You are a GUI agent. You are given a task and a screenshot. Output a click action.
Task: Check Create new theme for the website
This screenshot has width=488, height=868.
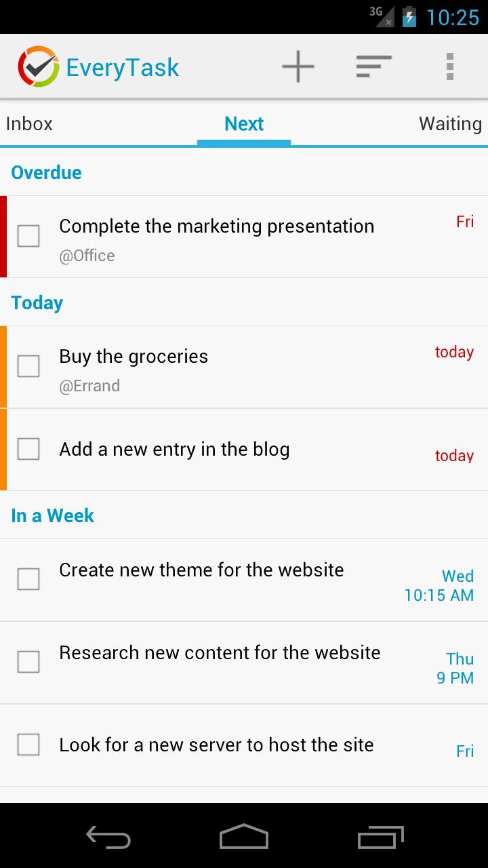28,579
